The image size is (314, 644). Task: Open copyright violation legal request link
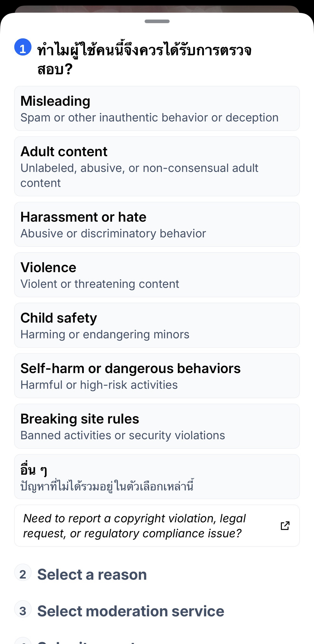point(134,526)
